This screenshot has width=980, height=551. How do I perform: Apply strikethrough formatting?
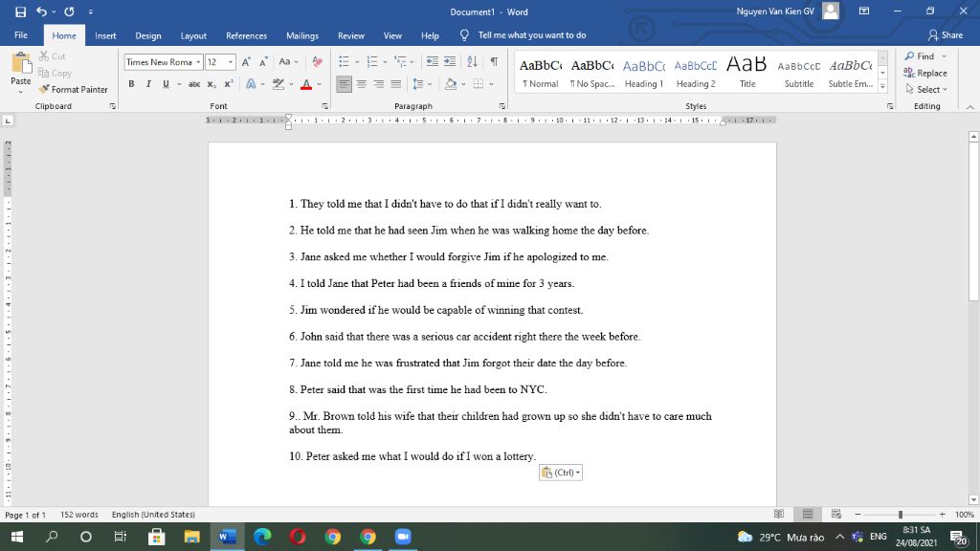(194, 84)
